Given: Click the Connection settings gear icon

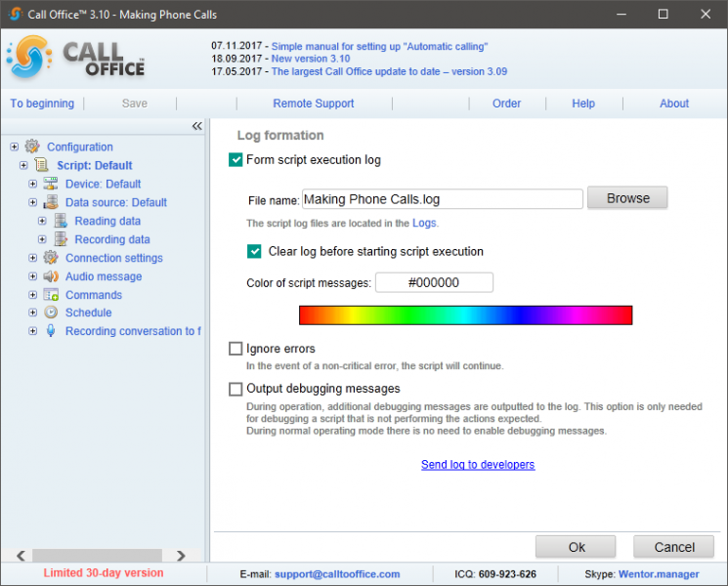Looking at the screenshot, I should [x=51, y=258].
